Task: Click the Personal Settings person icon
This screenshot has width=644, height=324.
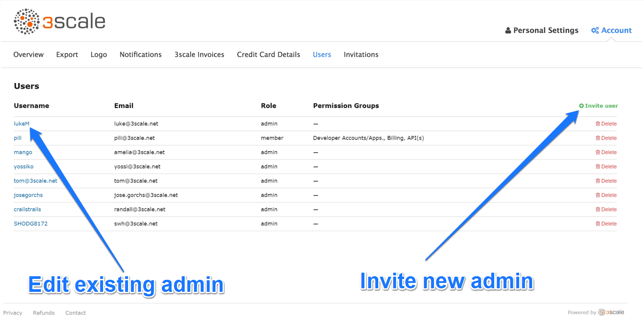Action: (508, 30)
